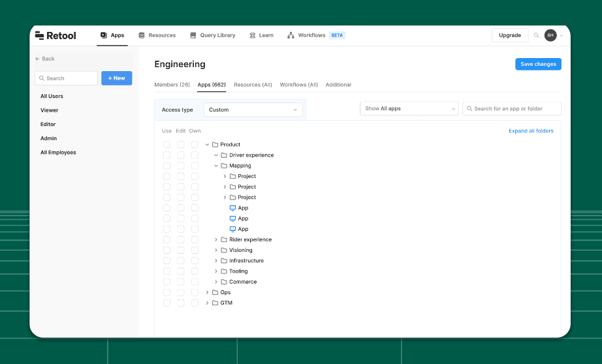This screenshot has height=364, width=602.
Task: Click the Retool logo
Action: coord(55,35)
